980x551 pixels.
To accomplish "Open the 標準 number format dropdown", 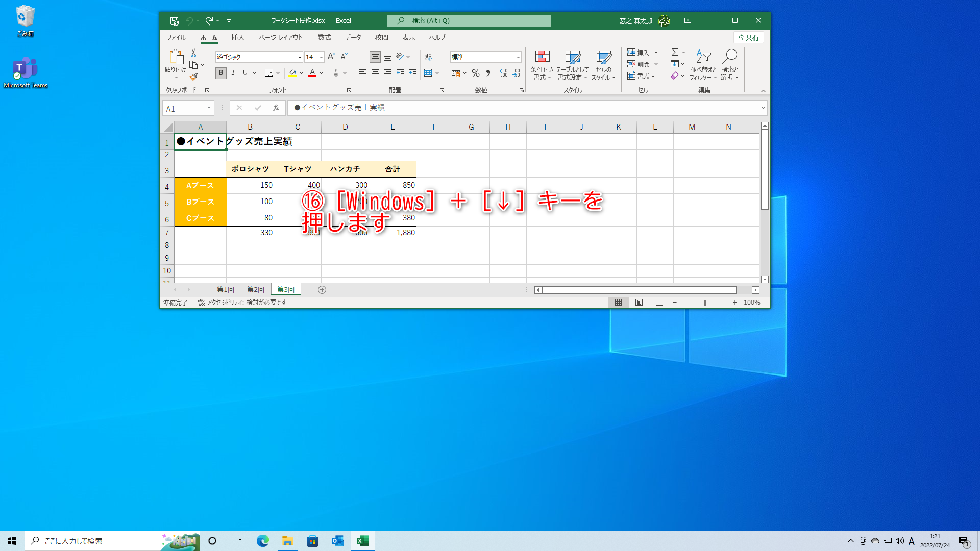I will 518,57.
